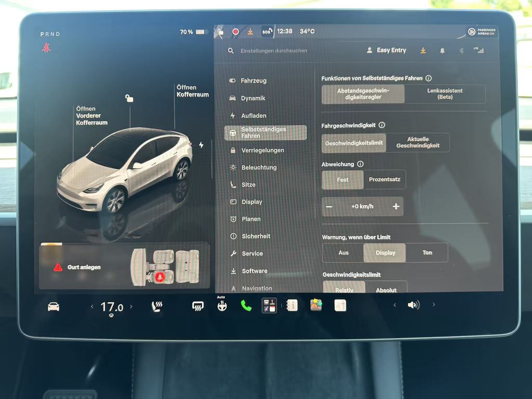
Task: Select the Selbstständiges Fahren menu
Action: (265, 132)
